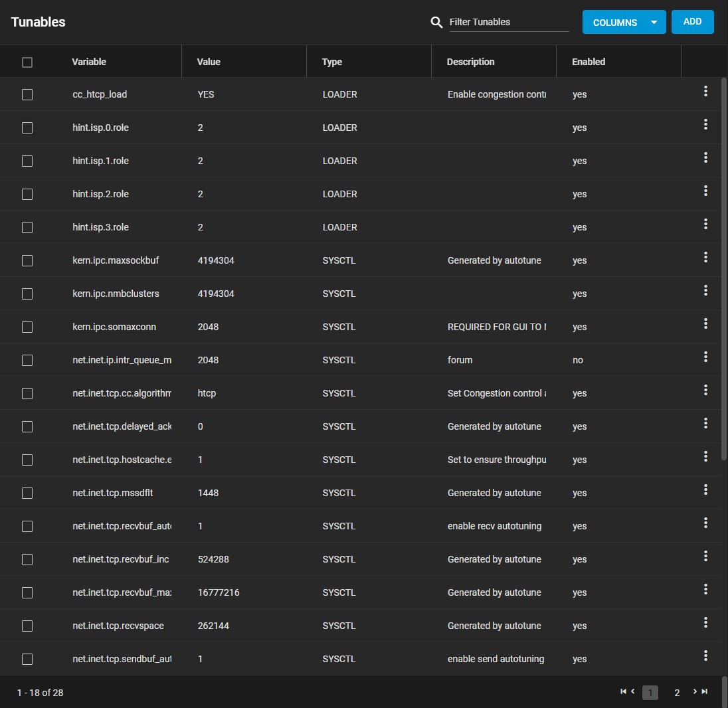728x708 pixels.
Task: Open actions menu for kern.ipc.somaxconn row
Action: (705, 323)
